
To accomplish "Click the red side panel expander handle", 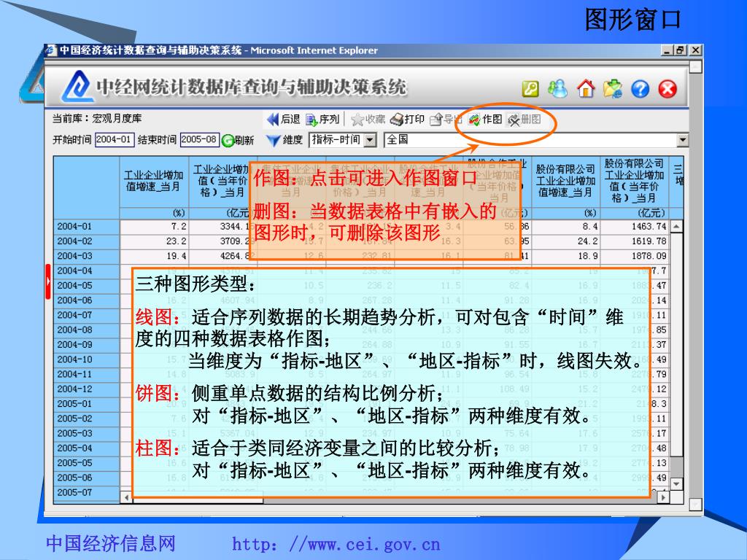I will point(47,282).
